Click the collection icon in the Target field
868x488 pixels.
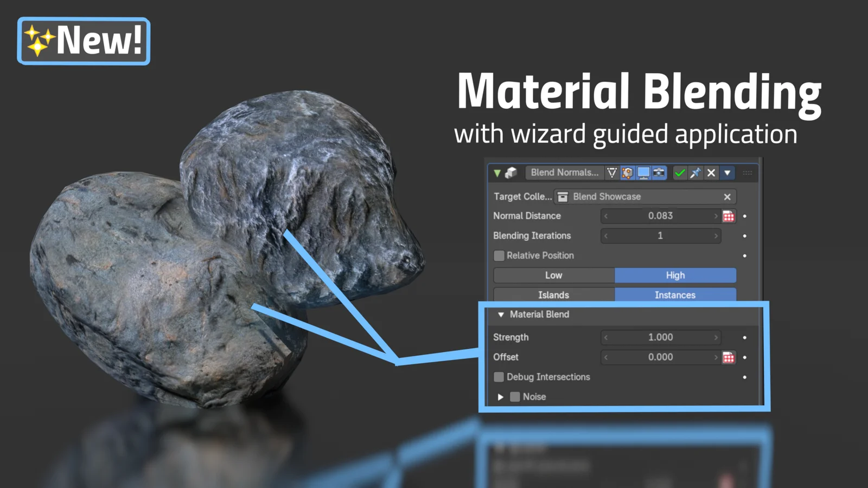[x=563, y=196]
